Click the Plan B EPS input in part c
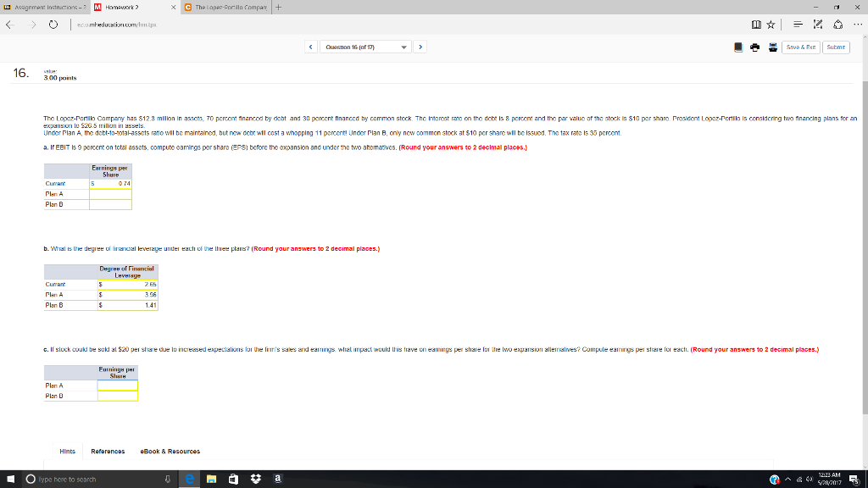 (x=117, y=396)
